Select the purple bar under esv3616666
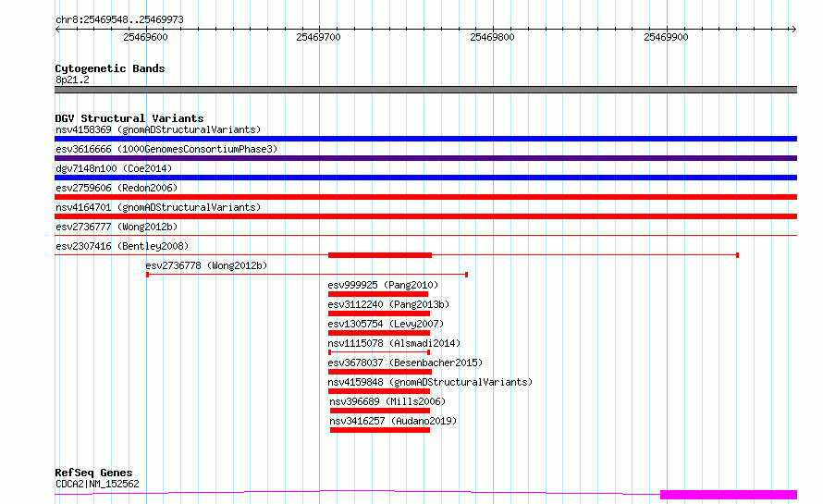This screenshot has width=823, height=504. (x=425, y=158)
